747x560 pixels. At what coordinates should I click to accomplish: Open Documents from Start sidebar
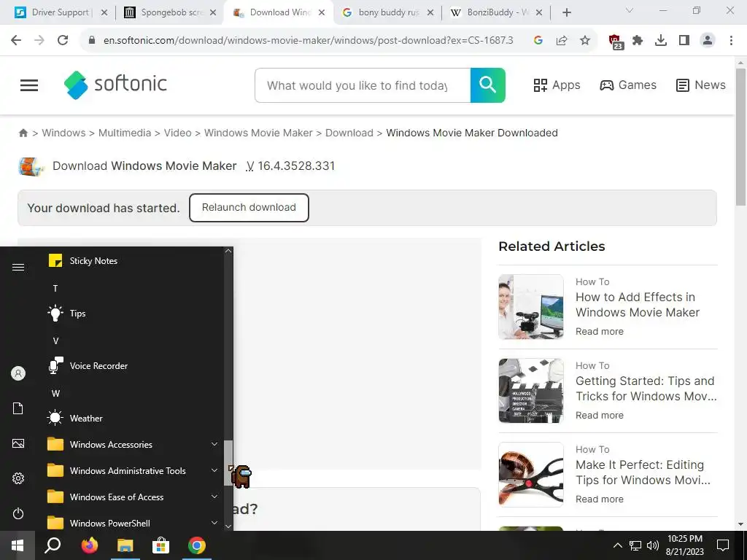(18, 408)
